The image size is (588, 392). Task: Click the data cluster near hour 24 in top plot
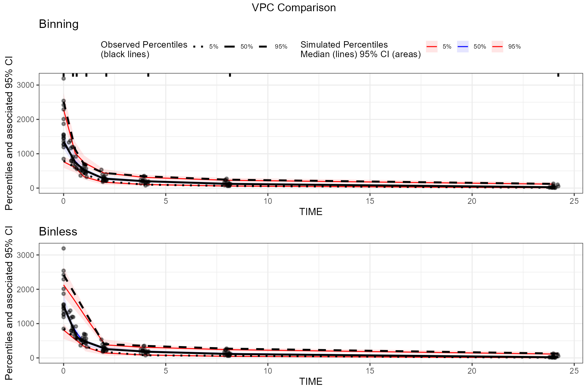coord(554,186)
